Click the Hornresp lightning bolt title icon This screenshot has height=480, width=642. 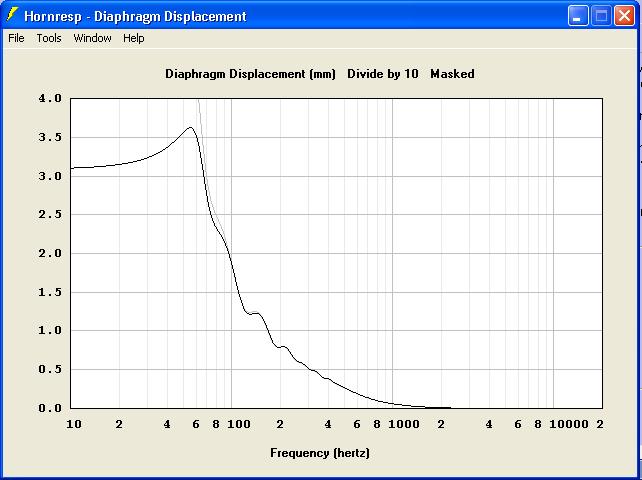13,15
